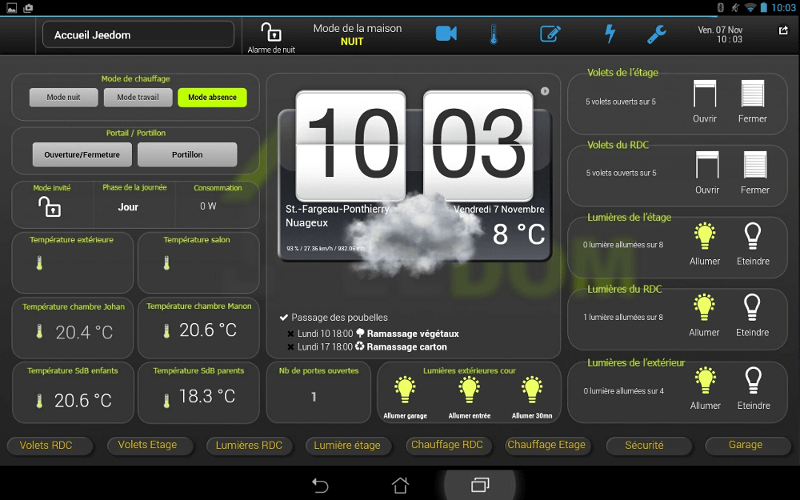Open the wrench settings icon
This screenshot has width=800, height=500.
[657, 34]
